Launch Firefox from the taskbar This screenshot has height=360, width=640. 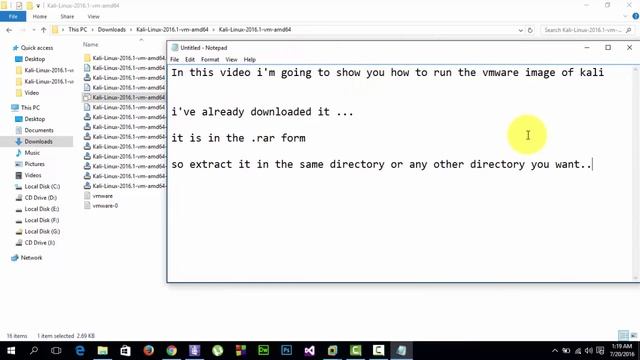point(149,351)
